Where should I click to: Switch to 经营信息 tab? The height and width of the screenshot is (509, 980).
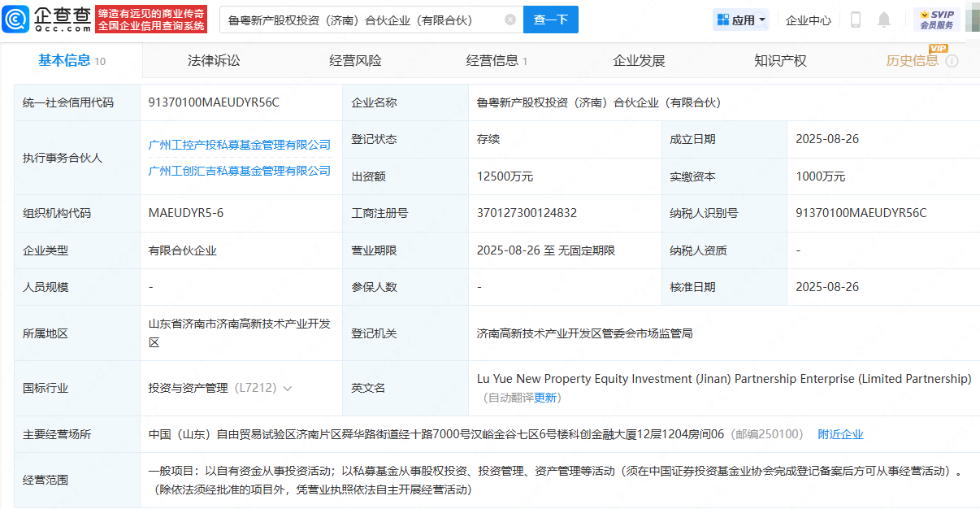[x=497, y=61]
